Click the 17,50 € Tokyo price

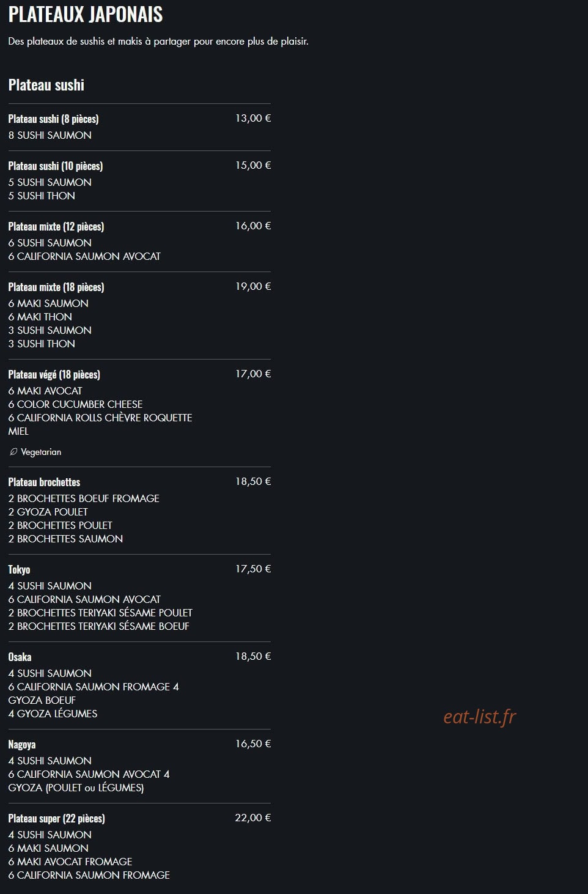pyautogui.click(x=253, y=569)
